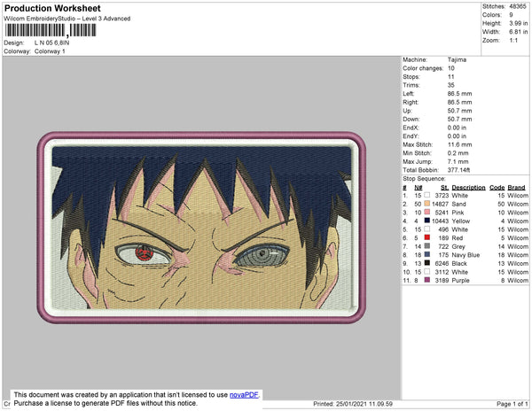Select the Black color swatch
532x411 pixels.
426,263
